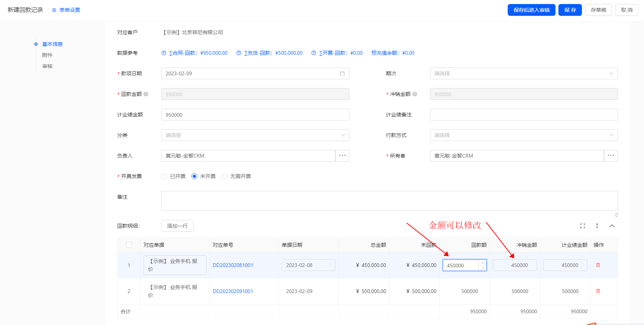Click the 计业绩金额 input field
Image resolution: width=644 pixels, height=325 pixels.
(x=255, y=115)
